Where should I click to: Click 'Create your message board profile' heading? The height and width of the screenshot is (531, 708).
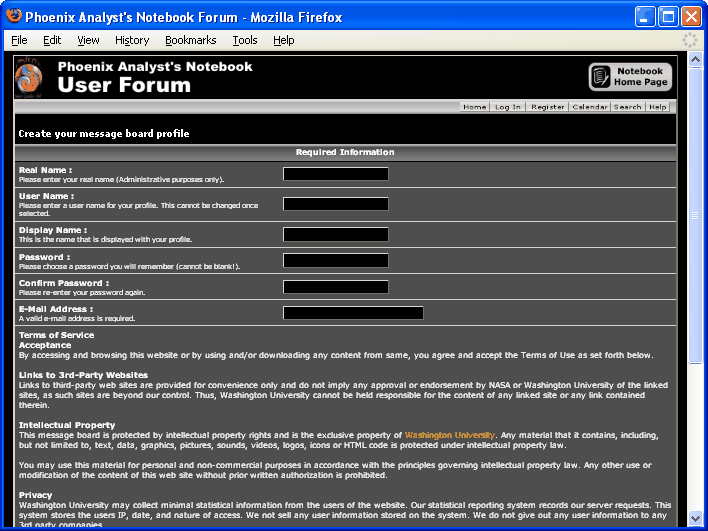click(104, 134)
